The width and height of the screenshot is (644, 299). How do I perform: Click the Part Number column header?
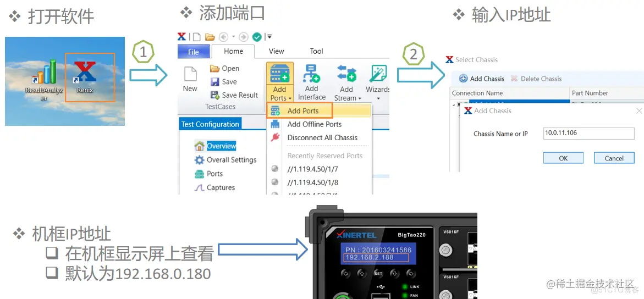608,93
